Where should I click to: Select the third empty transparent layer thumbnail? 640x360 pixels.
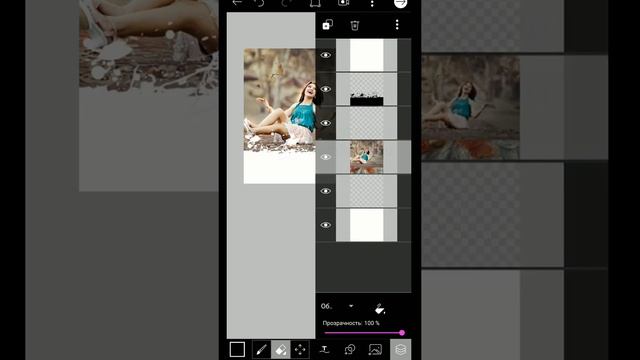pyautogui.click(x=367, y=123)
